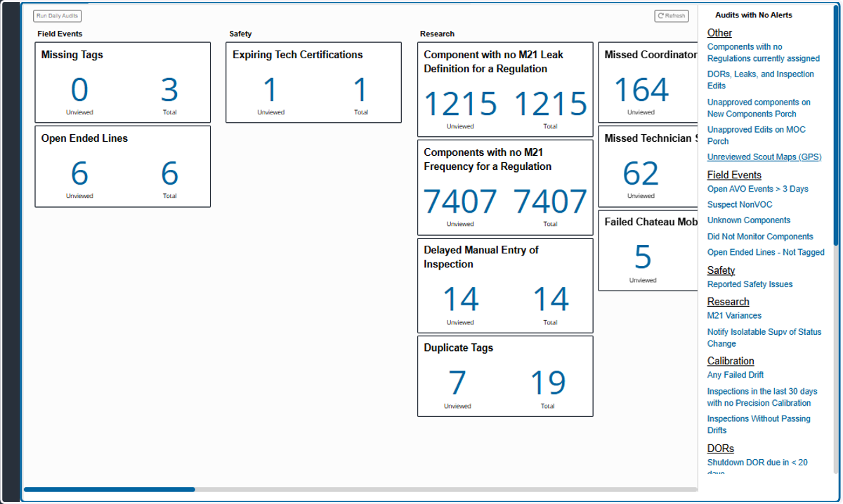Click the Field Events section heading in side panel
Viewport: 843px width, 504px height.
(734, 175)
